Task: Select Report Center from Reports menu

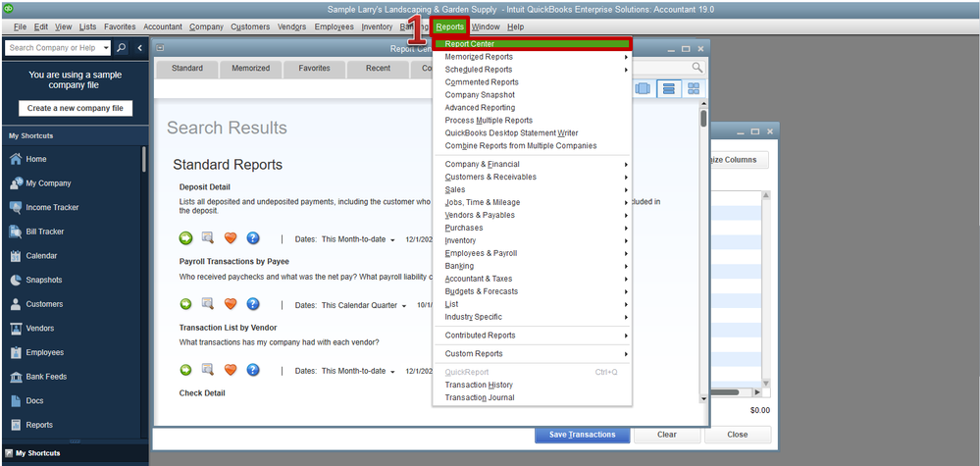Action: pyautogui.click(x=532, y=44)
